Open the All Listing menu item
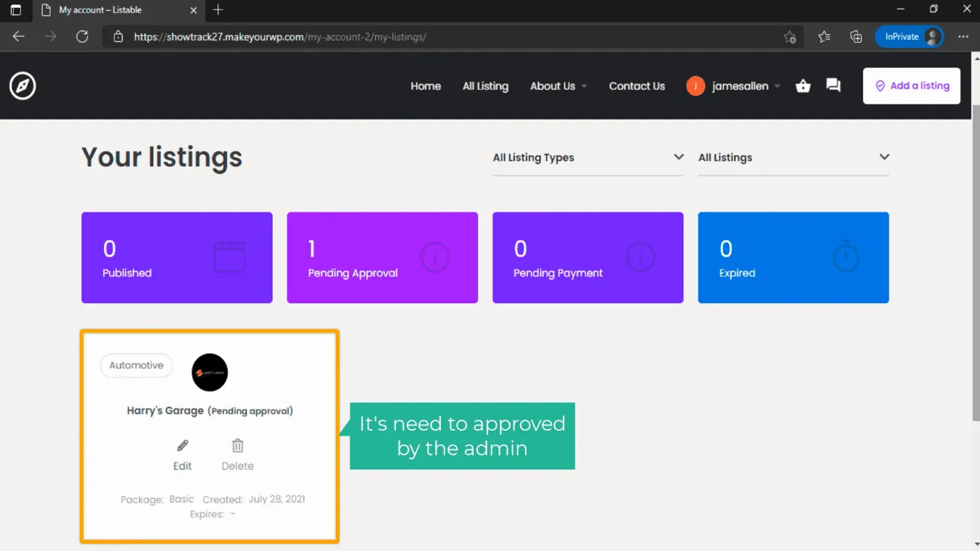Viewport: 980px width, 551px height. (485, 86)
